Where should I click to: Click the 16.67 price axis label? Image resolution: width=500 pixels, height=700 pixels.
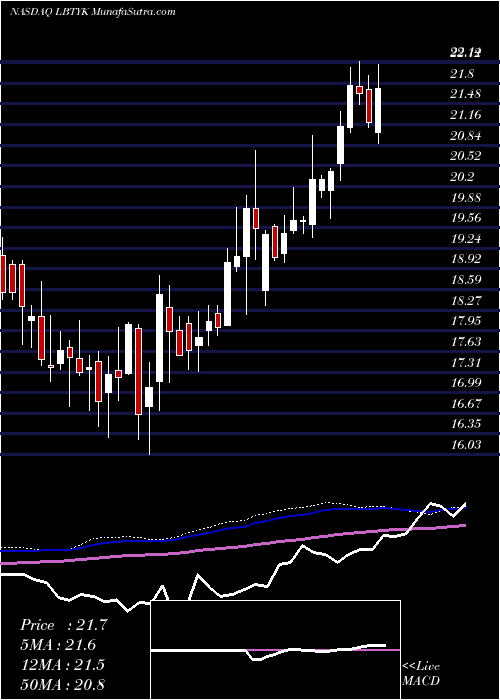(x=466, y=404)
